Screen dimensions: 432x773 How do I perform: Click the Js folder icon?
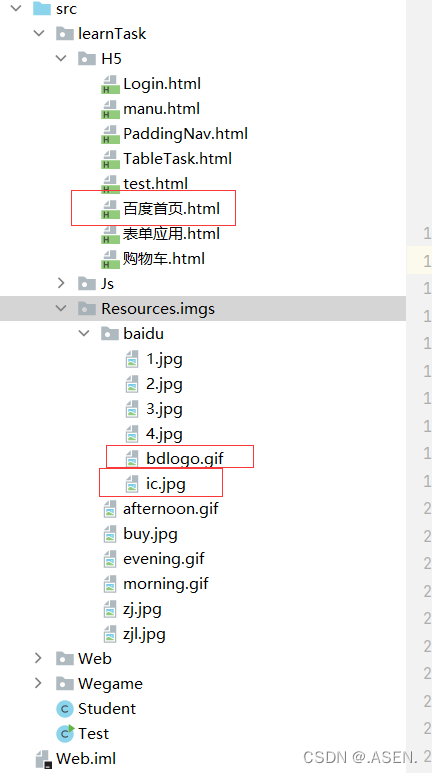tap(87, 283)
